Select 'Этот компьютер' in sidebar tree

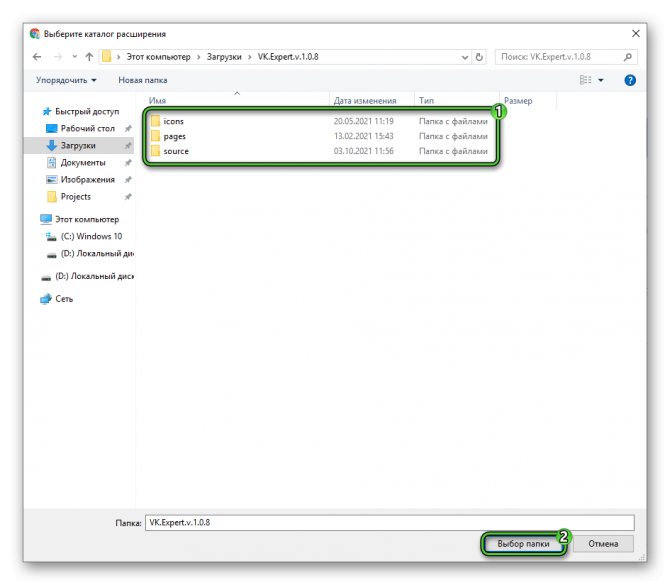tap(87, 219)
